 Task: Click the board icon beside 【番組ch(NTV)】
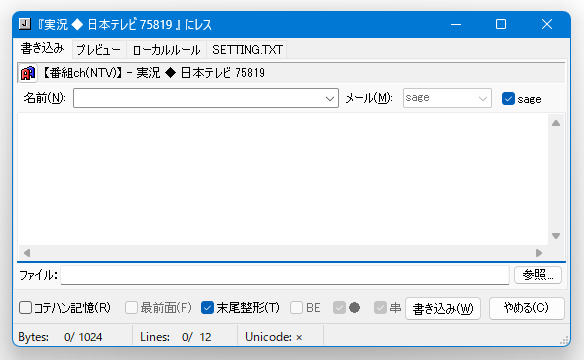28,73
